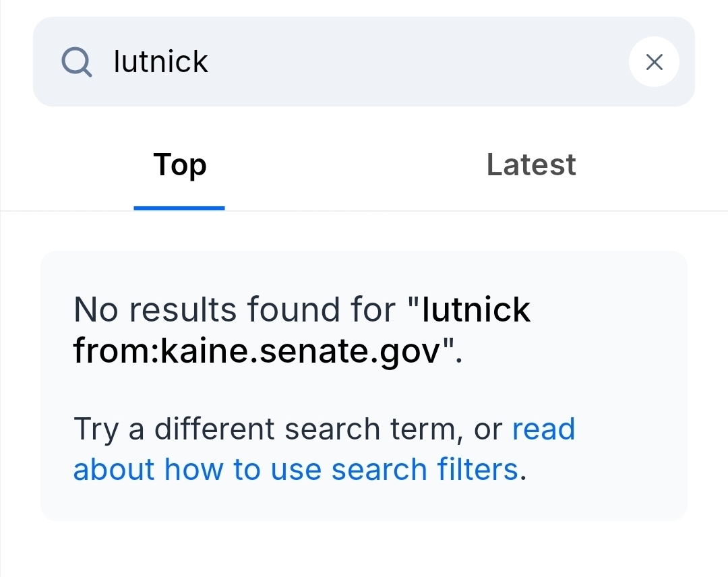Select the Top results tab

[179, 165]
